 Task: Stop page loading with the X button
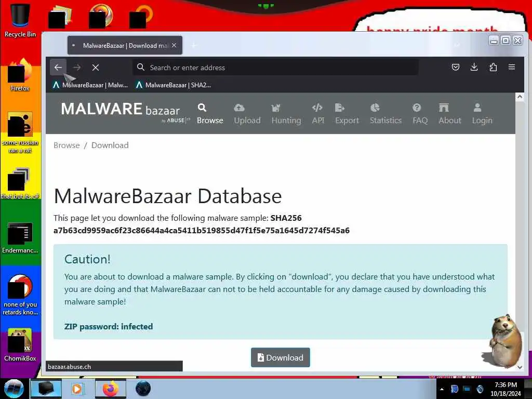[96, 68]
